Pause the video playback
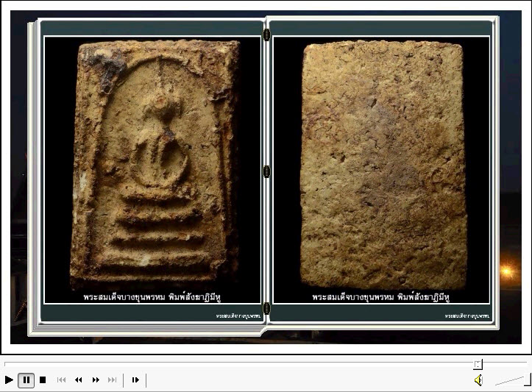Image resolution: width=532 pixels, height=392 pixels. (x=26, y=379)
